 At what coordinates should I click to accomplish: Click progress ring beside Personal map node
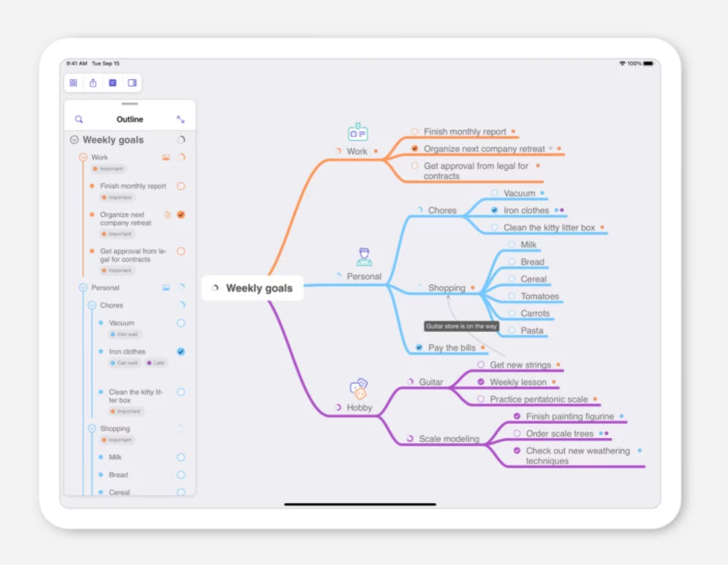click(x=338, y=277)
